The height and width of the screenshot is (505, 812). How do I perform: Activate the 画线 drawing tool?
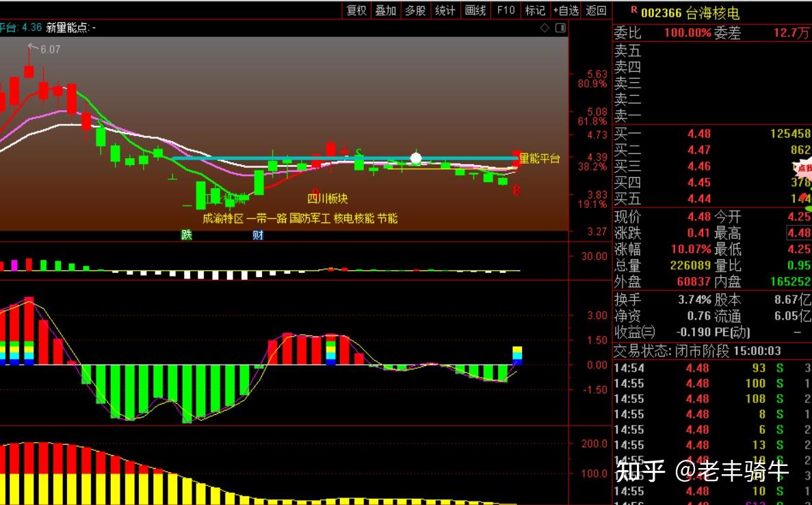tap(475, 10)
